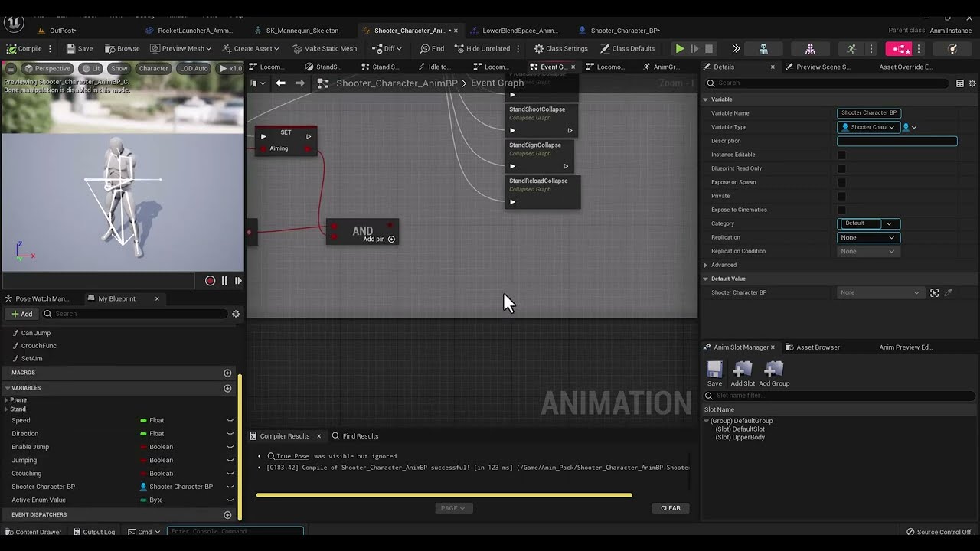
Task: Open Preview Scene Settings tab
Action: (822, 67)
